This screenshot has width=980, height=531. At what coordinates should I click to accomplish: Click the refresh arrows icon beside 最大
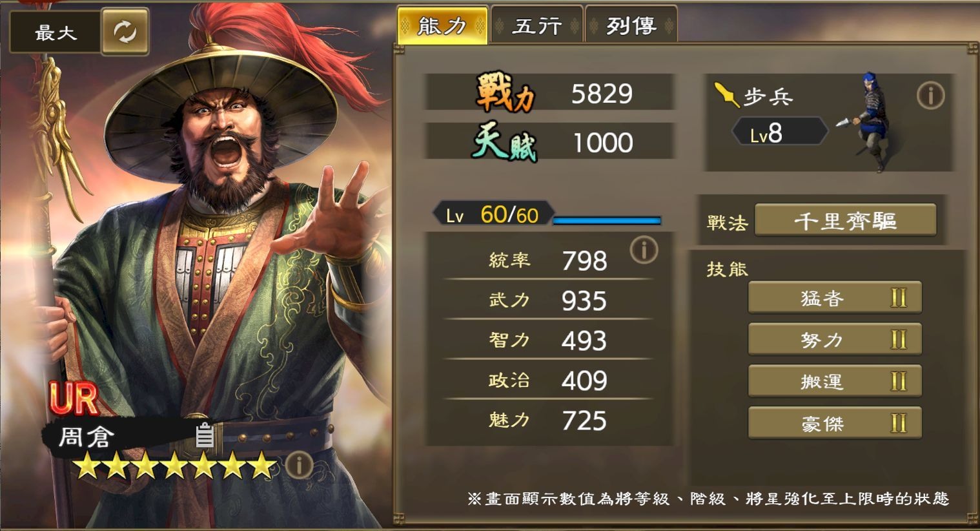(125, 31)
